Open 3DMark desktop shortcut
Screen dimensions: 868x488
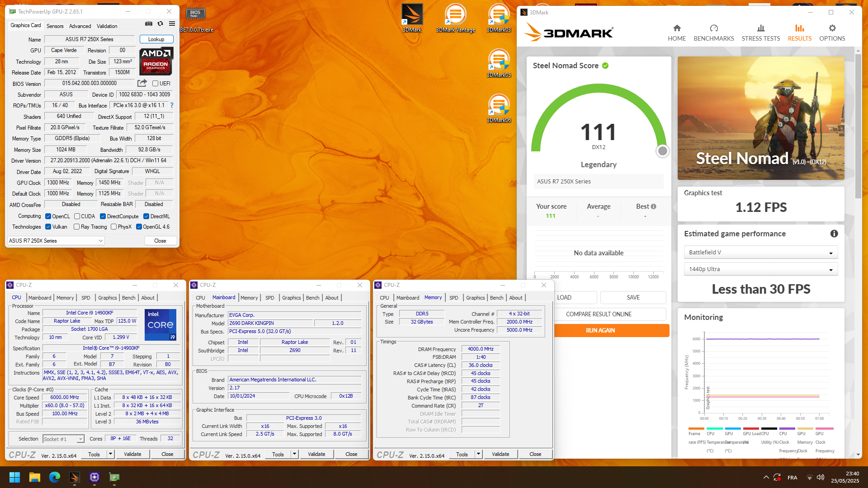click(412, 18)
